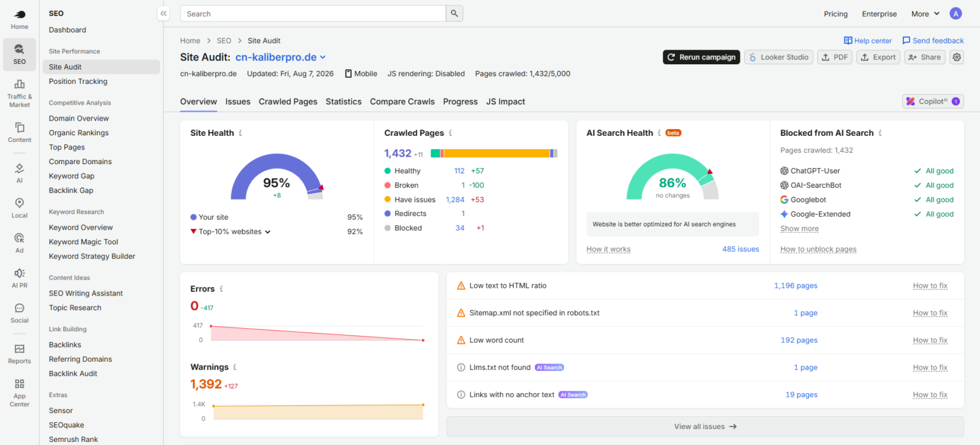
Task: Show AI Search Health info icon
Action: pyautogui.click(x=660, y=133)
